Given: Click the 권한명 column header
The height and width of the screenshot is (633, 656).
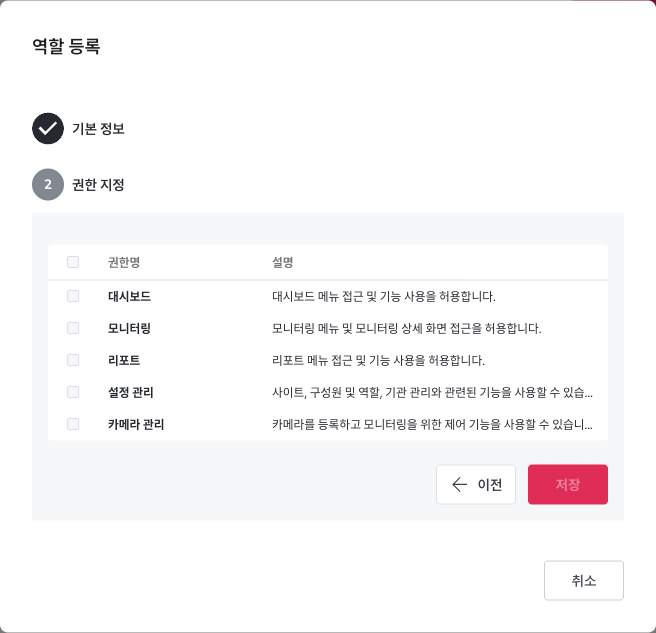Looking at the screenshot, I should [124, 263].
